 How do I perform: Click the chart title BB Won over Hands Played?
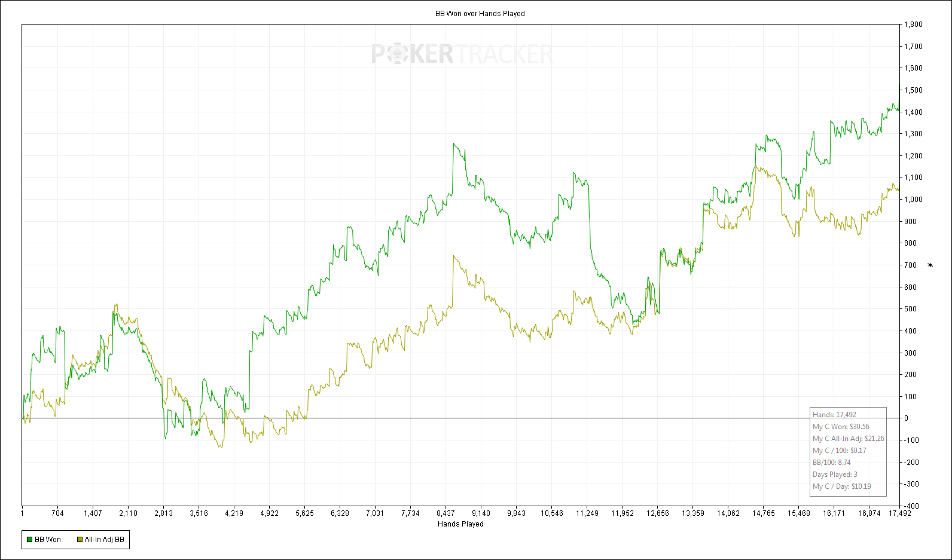(480, 14)
